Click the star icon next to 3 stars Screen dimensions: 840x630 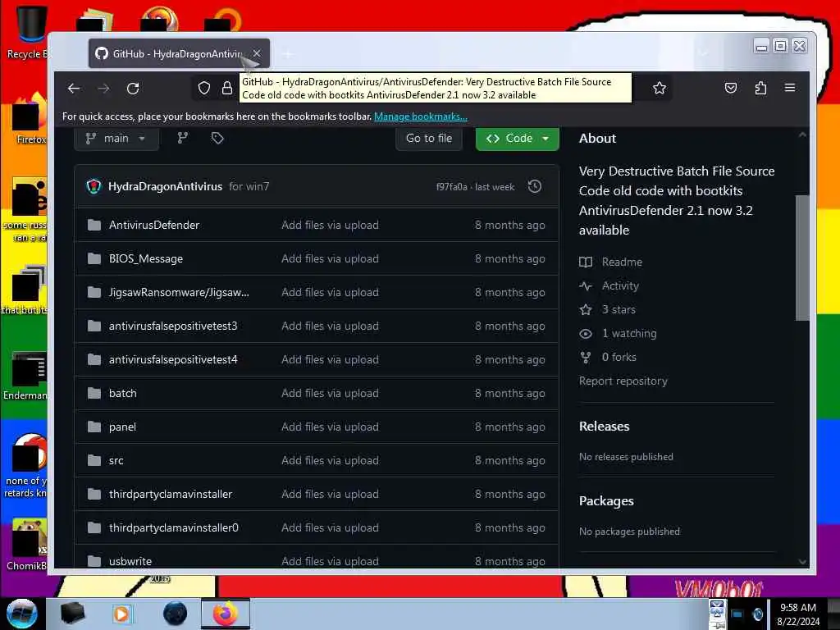(x=586, y=309)
